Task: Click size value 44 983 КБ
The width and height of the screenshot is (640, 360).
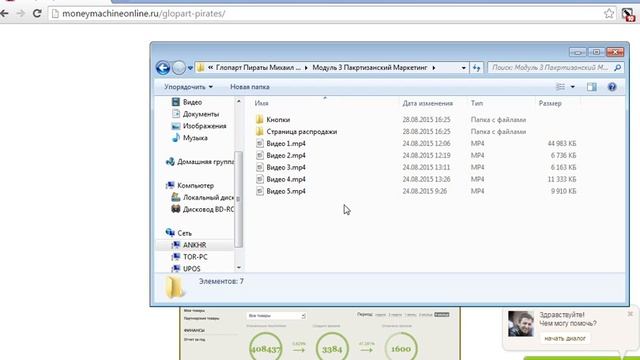Action: pyautogui.click(x=562, y=143)
